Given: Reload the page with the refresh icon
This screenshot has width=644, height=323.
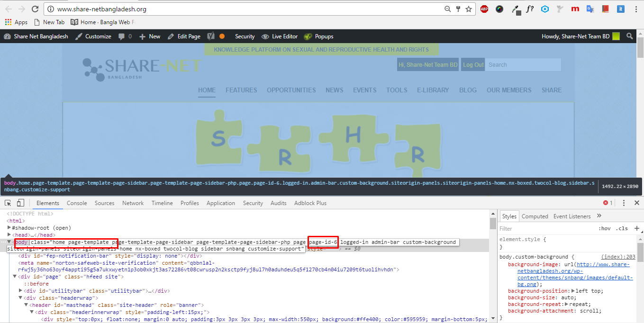Looking at the screenshot, I should (x=35, y=9).
